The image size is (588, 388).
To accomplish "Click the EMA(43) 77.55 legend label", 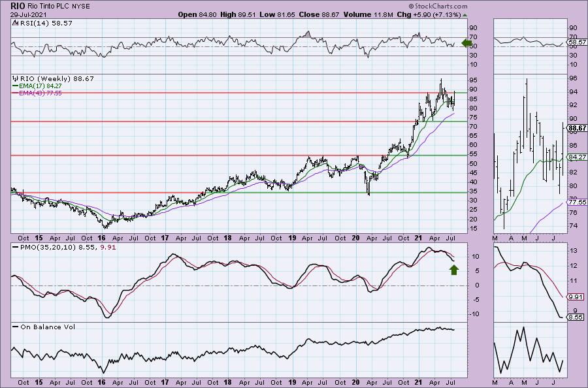I will 40,93.
